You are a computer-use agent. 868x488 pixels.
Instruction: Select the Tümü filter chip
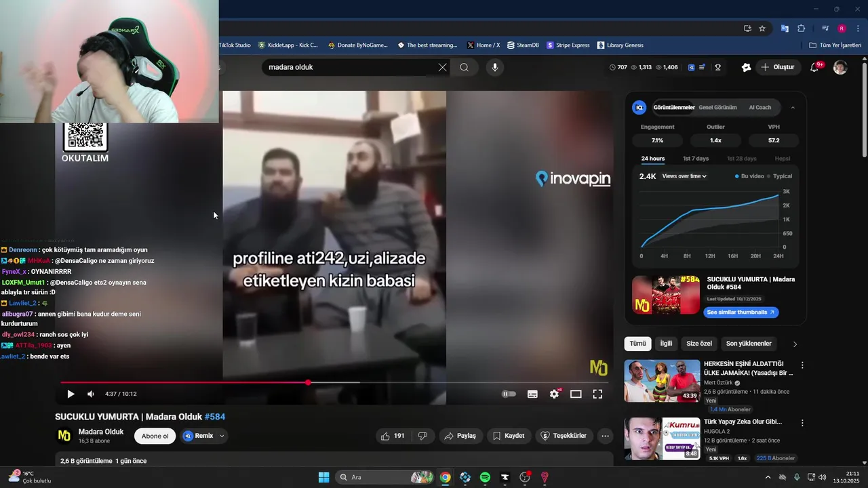[637, 344]
